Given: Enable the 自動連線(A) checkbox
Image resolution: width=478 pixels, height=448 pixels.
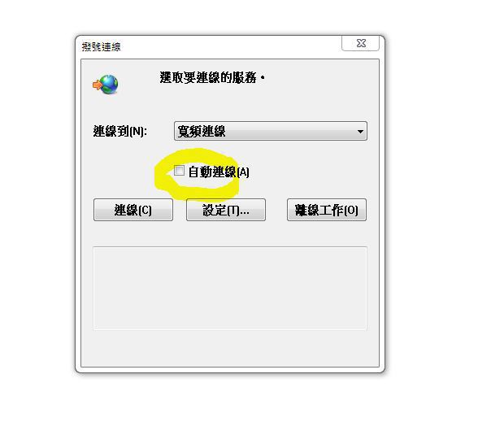Looking at the screenshot, I should point(179,171).
